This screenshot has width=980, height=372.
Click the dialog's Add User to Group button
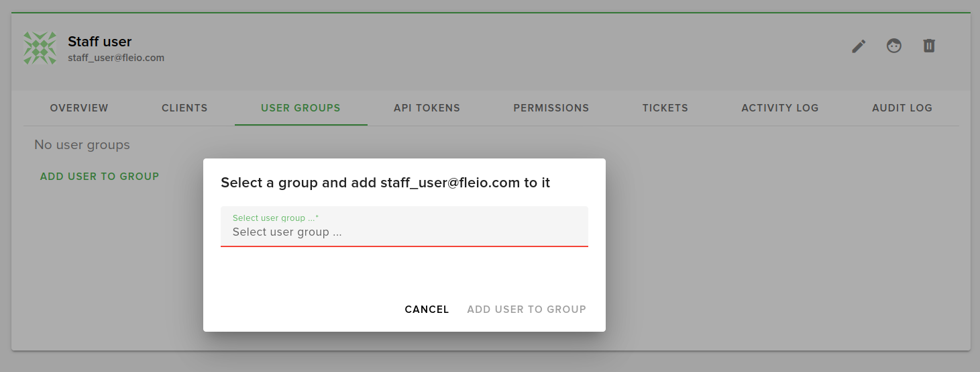[x=527, y=310]
